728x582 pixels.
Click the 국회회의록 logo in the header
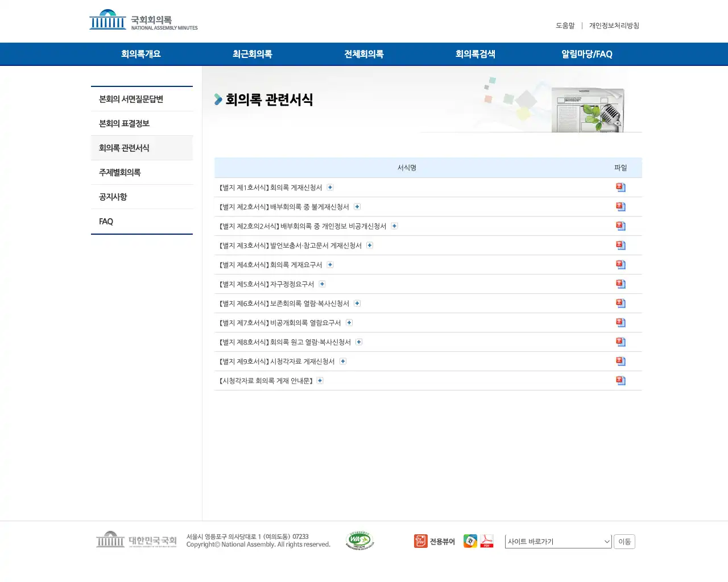coord(143,20)
